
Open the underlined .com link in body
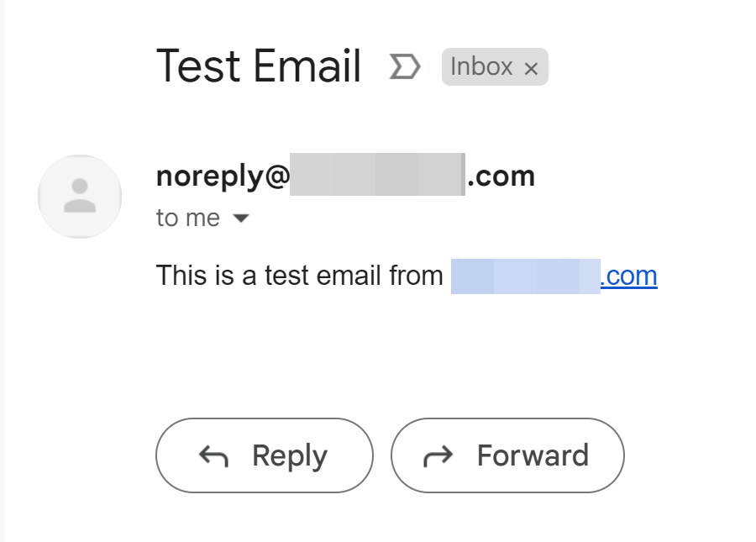pos(628,276)
